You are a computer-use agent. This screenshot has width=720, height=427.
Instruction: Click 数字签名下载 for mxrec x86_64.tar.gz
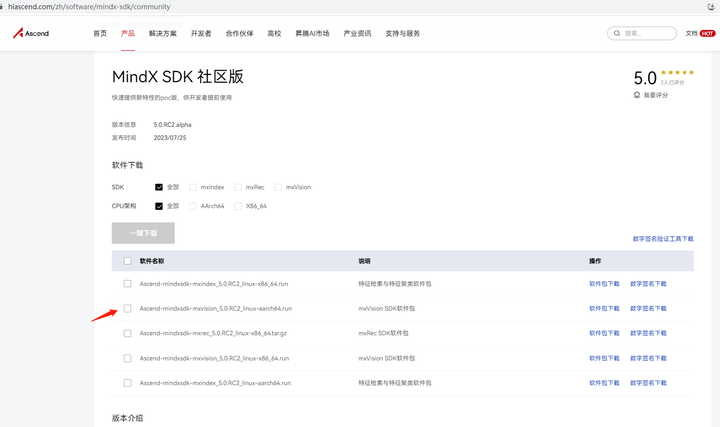(648, 333)
